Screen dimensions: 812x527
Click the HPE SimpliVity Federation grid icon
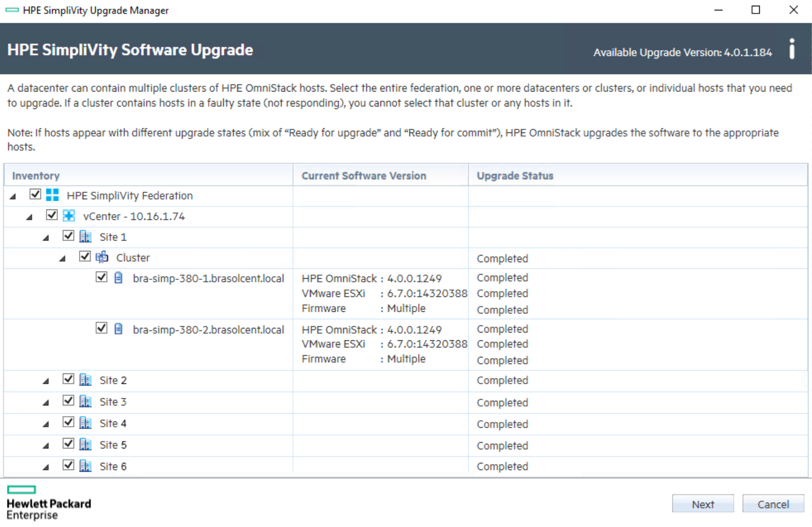pyautogui.click(x=52, y=195)
